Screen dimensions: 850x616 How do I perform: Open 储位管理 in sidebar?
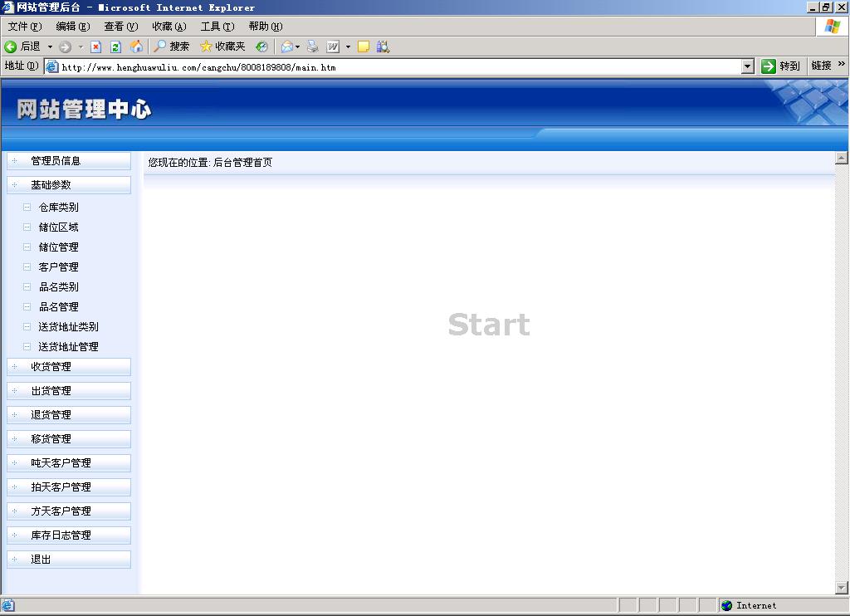click(x=59, y=247)
